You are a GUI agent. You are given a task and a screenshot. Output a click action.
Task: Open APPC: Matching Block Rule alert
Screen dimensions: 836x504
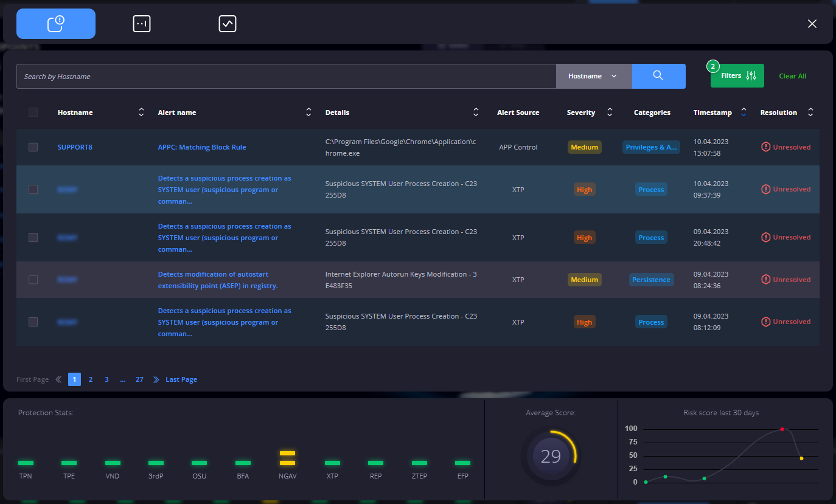click(x=202, y=147)
